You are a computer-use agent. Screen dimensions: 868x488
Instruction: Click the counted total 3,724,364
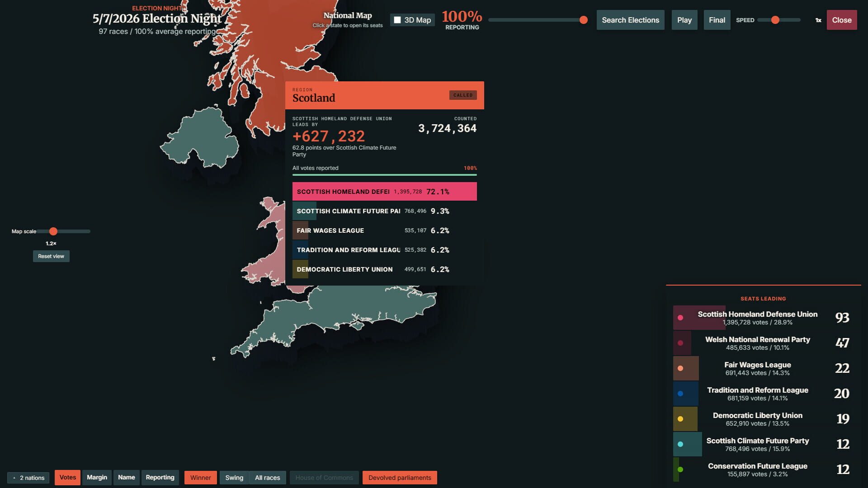(447, 128)
